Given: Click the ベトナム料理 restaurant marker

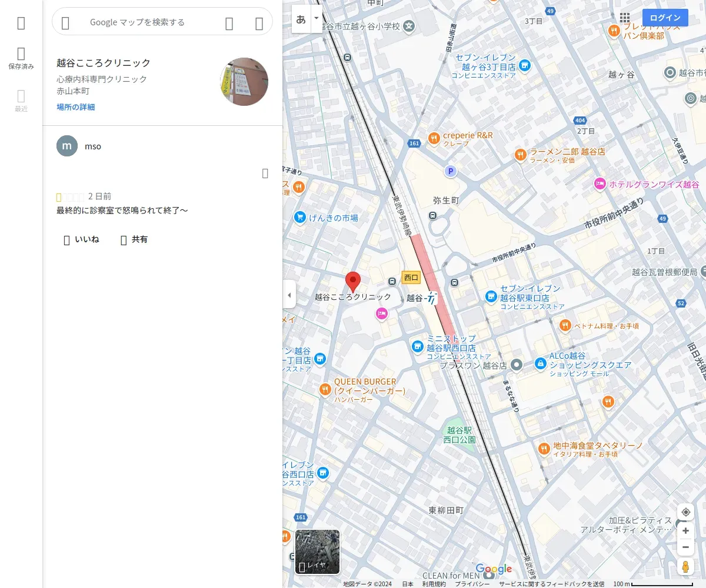Looking at the screenshot, I should point(565,325).
